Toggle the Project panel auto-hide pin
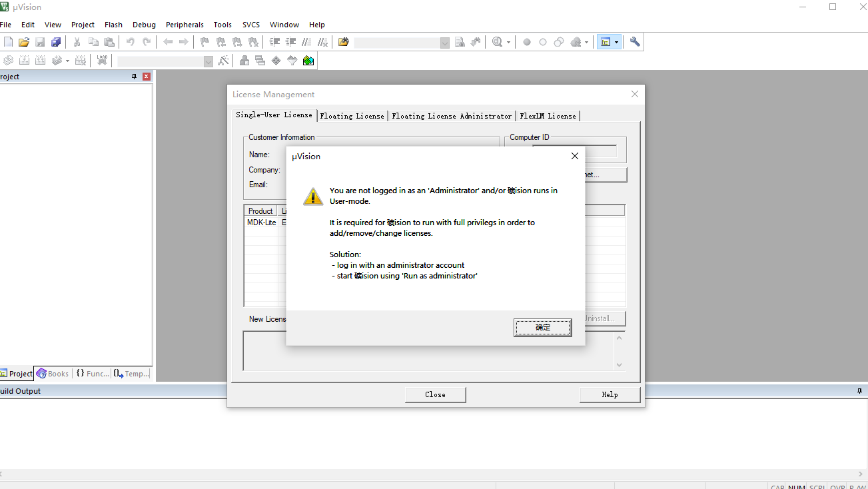 click(134, 77)
